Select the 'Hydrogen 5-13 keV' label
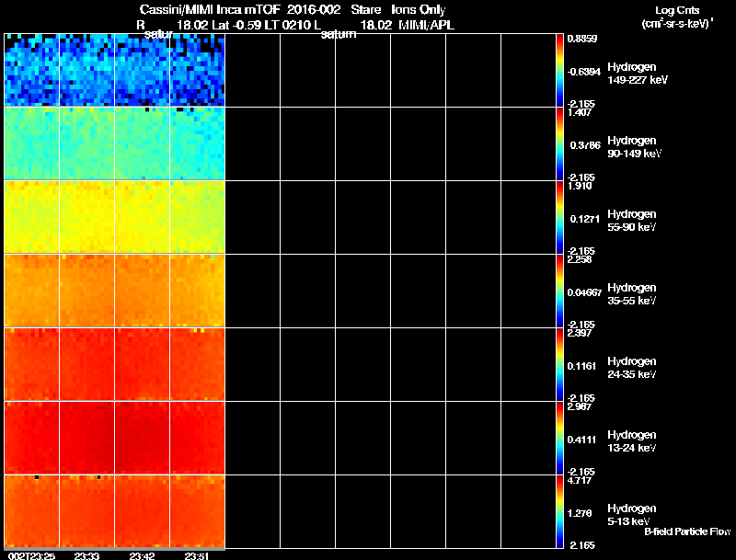The height and width of the screenshot is (560, 736). point(632,515)
